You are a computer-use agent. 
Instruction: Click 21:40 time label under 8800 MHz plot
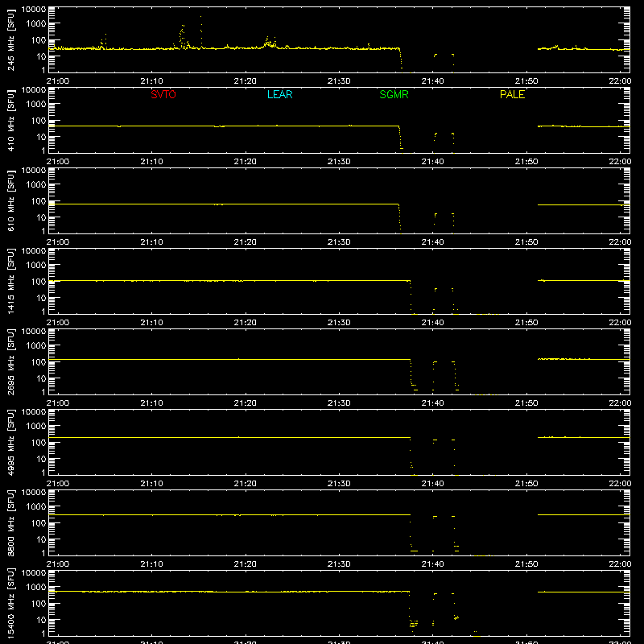pyautogui.click(x=432, y=564)
